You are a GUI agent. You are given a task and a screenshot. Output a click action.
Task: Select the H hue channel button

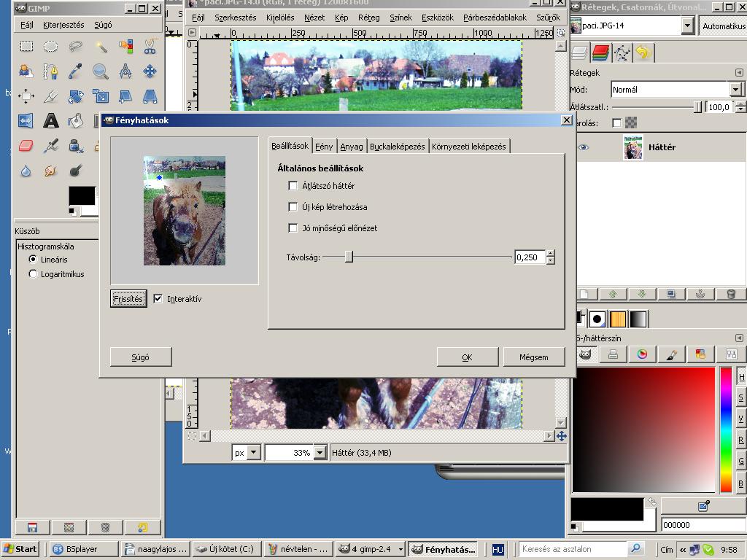(x=741, y=377)
